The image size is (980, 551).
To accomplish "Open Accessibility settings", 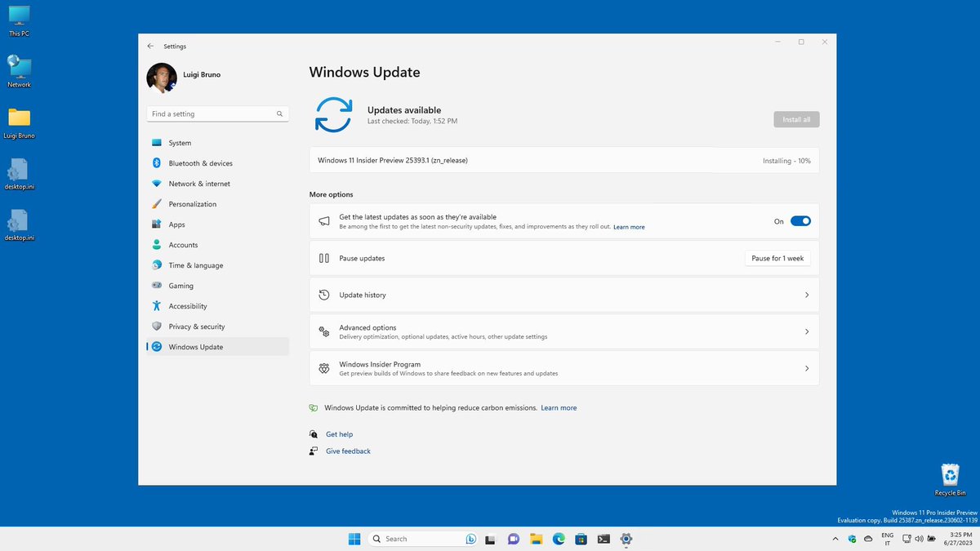I will (217, 306).
